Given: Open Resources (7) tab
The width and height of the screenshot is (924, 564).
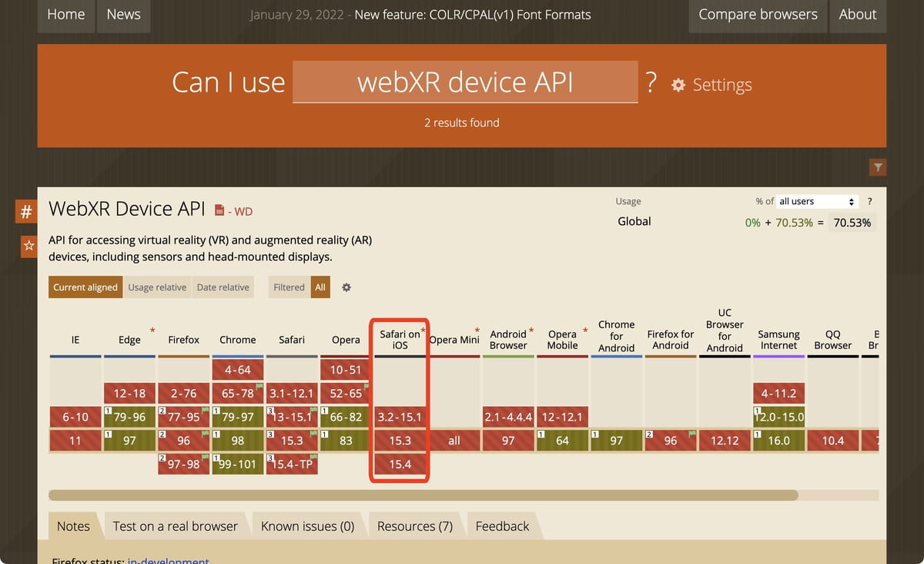Looking at the screenshot, I should pyautogui.click(x=415, y=526).
